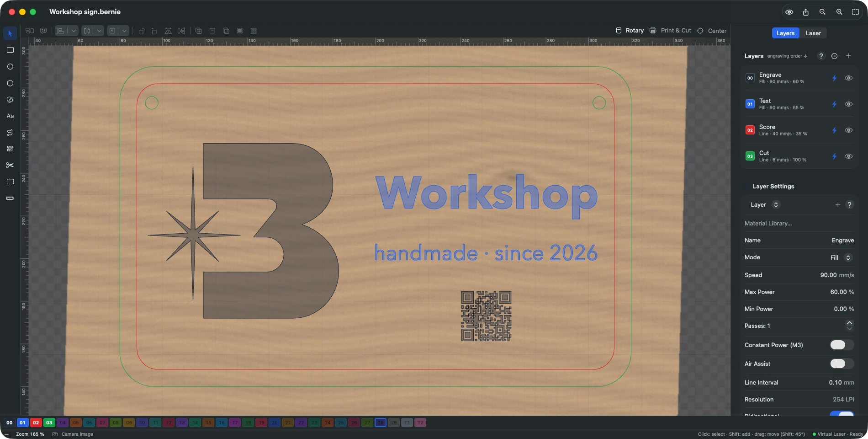868x439 pixels.
Task: Click the Rotary button
Action: pyautogui.click(x=630, y=31)
